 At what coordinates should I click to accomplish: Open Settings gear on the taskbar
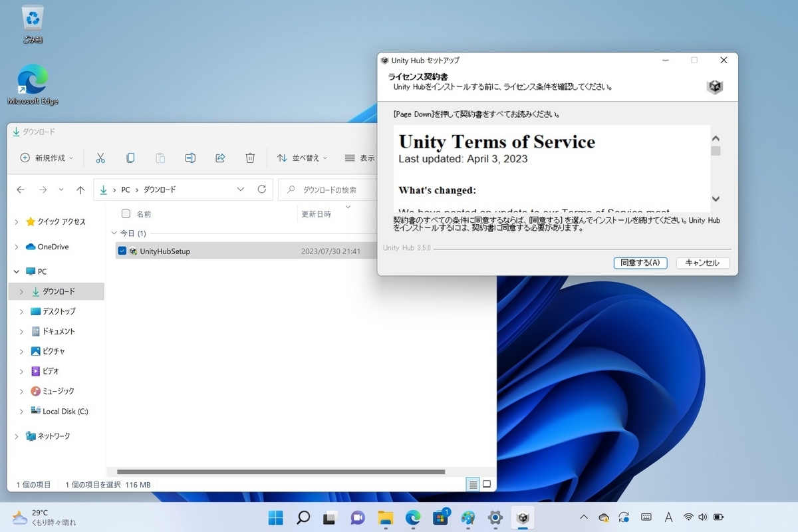click(495, 517)
